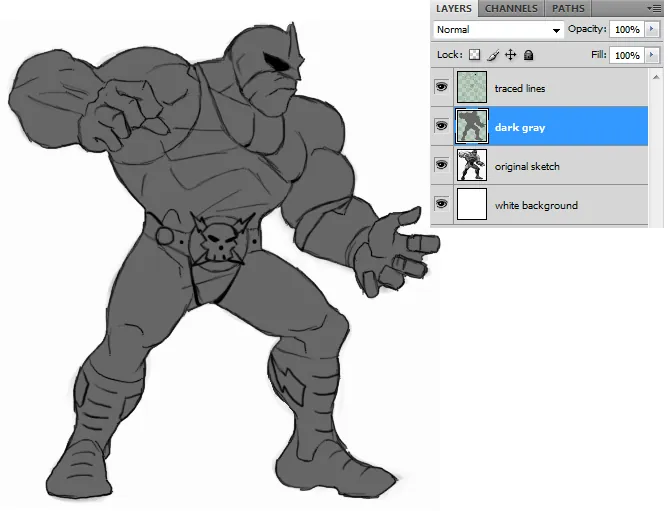Toggle lock image pixels brush icon

click(x=493, y=55)
